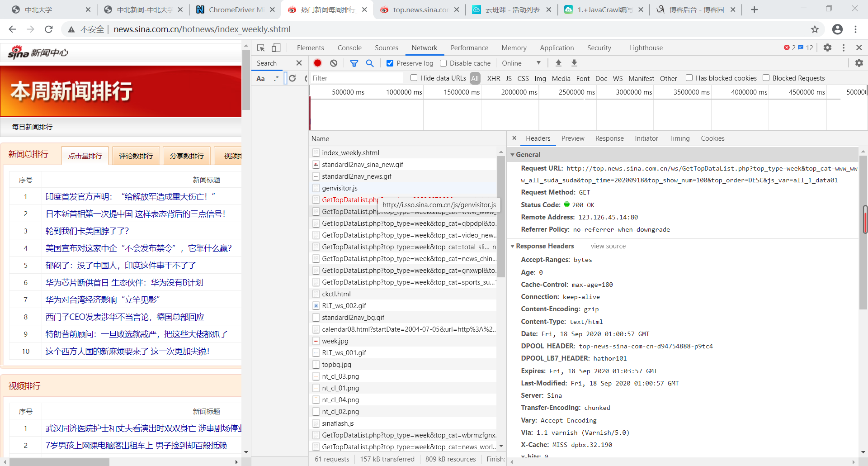Collapse the General section

513,155
